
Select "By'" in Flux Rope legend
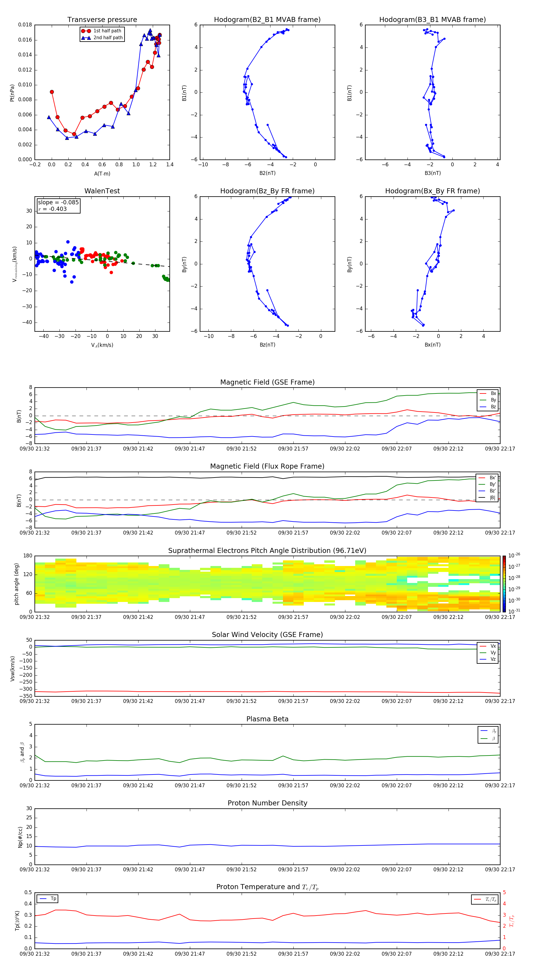coord(487,485)
